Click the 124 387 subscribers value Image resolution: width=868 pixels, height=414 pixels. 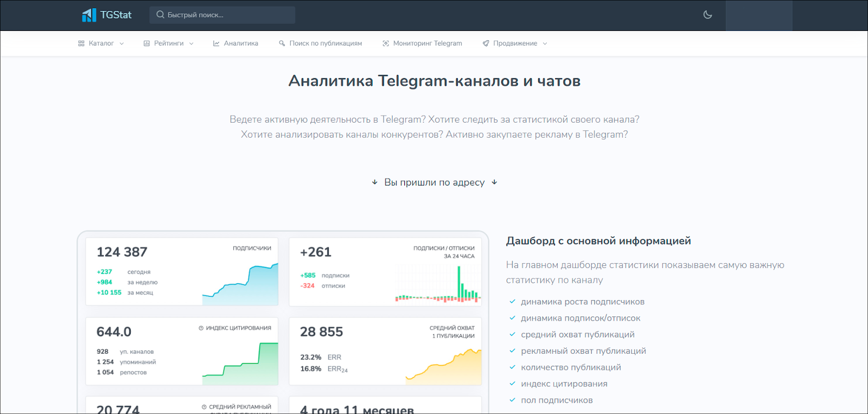(122, 252)
